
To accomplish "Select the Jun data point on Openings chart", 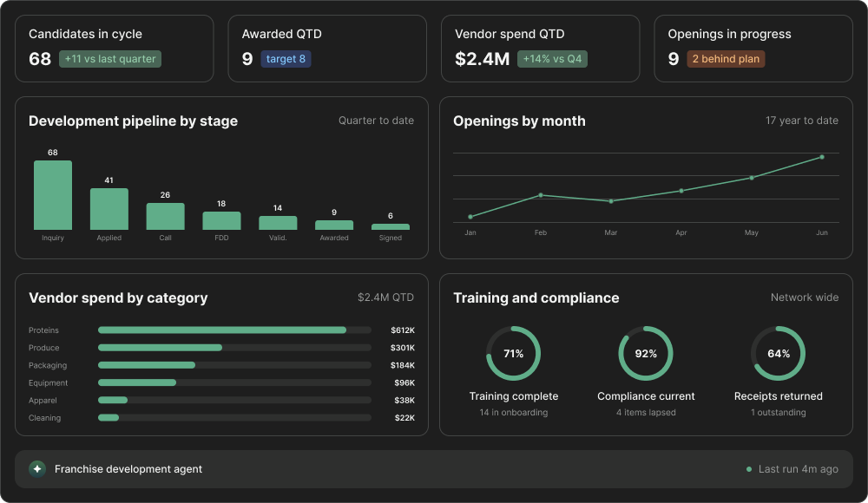I will click(x=822, y=157).
